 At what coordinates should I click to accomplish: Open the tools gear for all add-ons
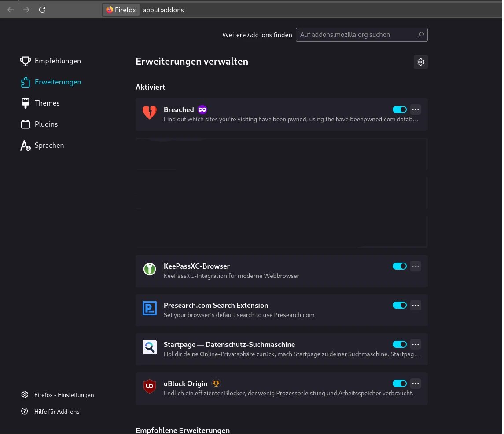[421, 62]
